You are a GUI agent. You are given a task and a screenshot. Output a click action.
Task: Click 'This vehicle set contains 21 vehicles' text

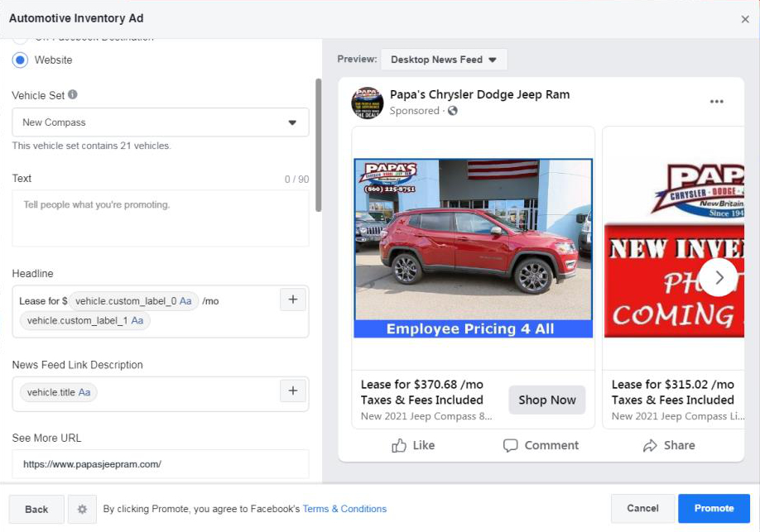92,146
